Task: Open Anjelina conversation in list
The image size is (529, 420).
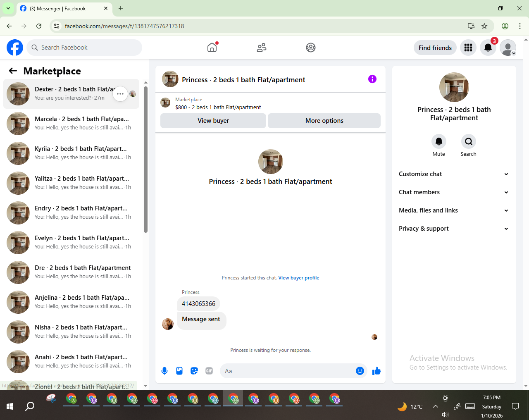Action: [x=71, y=302]
